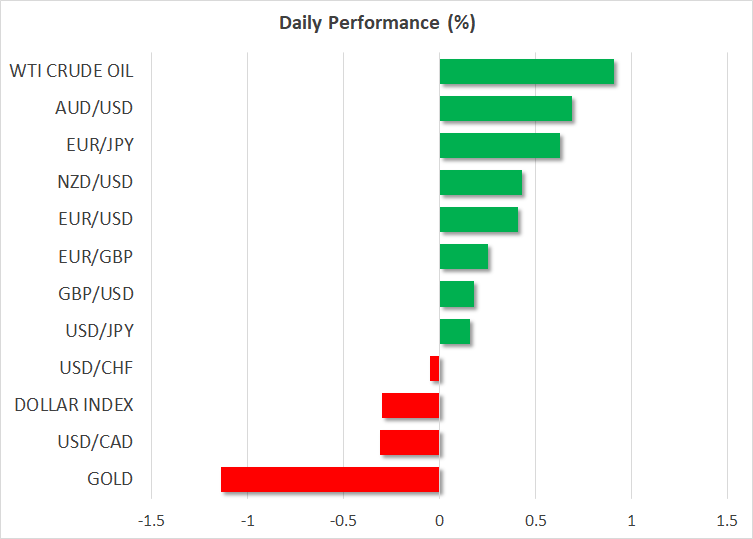
Task: Select the AUD/USD green bar
Action: pyautogui.click(x=505, y=109)
